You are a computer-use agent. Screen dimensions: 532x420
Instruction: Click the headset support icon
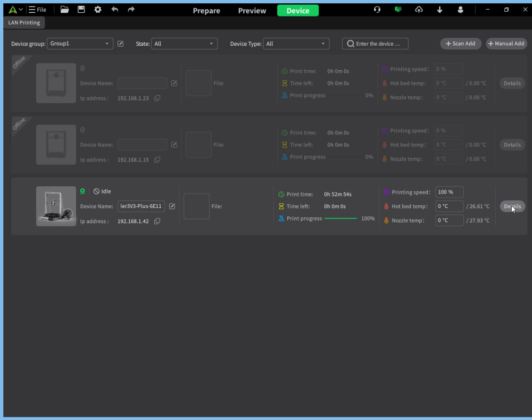point(377,10)
